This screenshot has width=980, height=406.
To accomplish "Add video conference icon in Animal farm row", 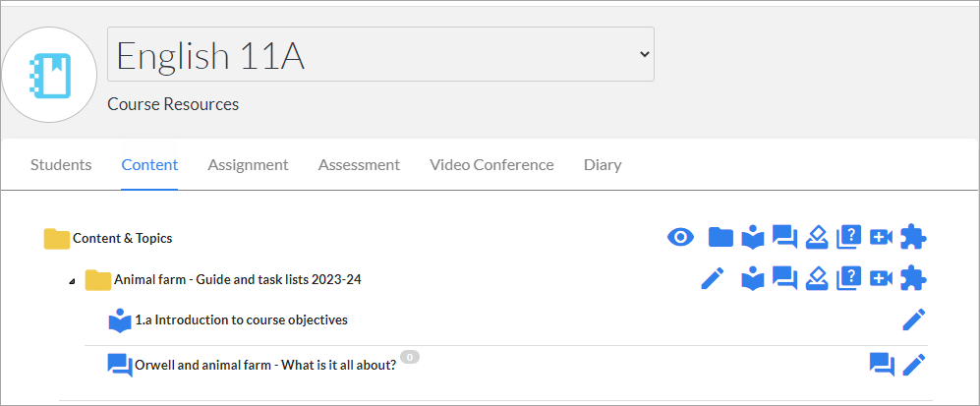I will pos(881,278).
